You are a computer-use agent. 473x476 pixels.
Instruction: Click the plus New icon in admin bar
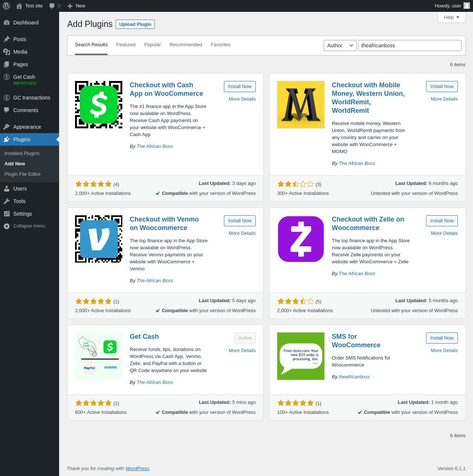click(70, 6)
